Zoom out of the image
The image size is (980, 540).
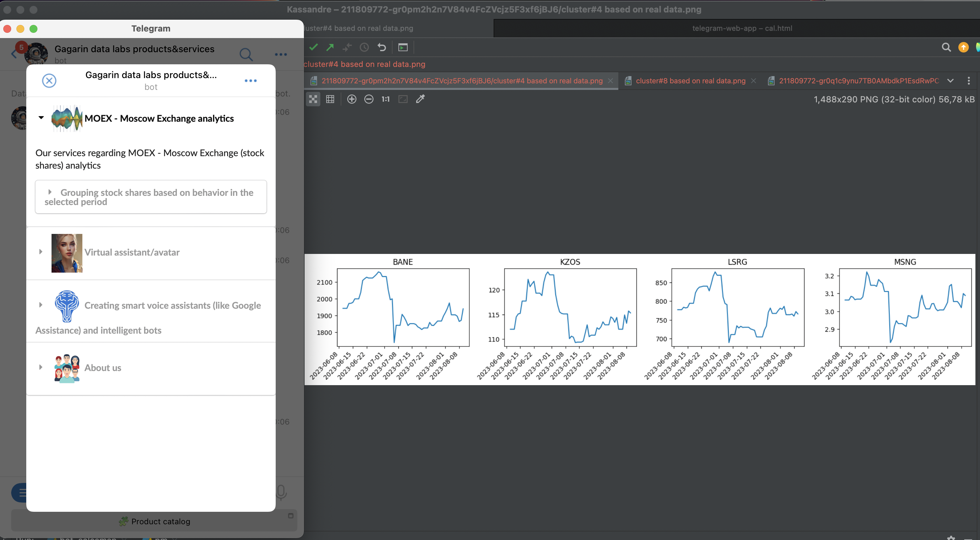(x=368, y=99)
